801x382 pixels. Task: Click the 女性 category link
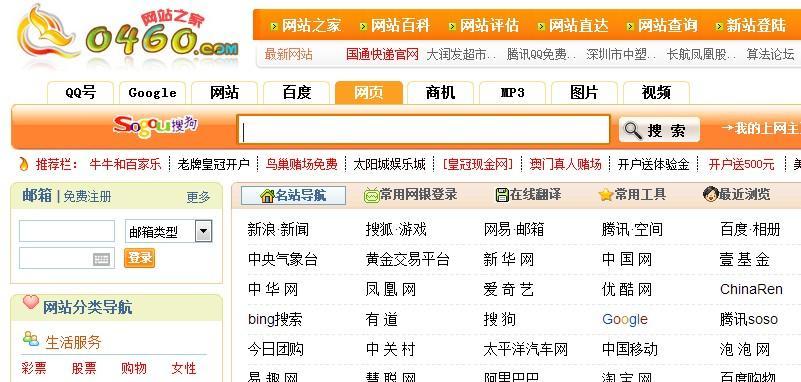click(x=184, y=368)
